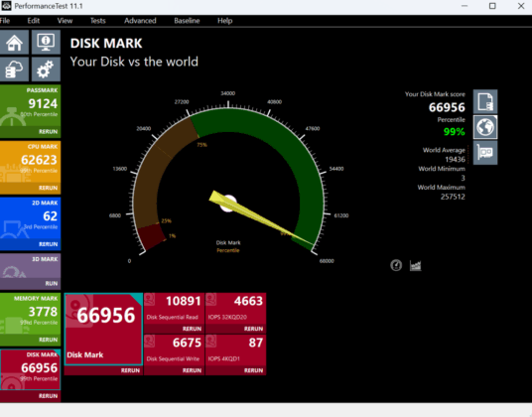Viewport: 532px width, 417px height.
Task: Open the Baseline menu
Action: click(x=187, y=21)
